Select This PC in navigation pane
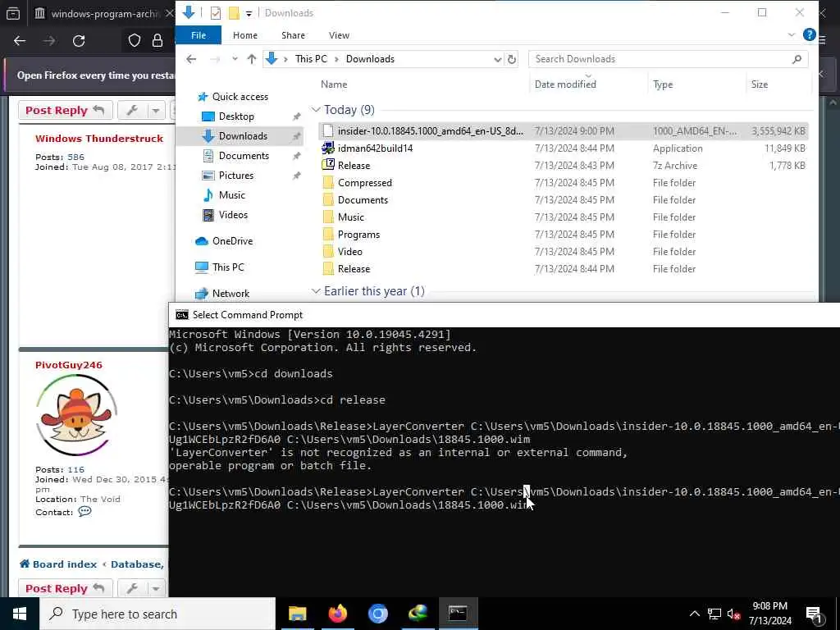Screen dimensions: 840x630 coord(228,267)
